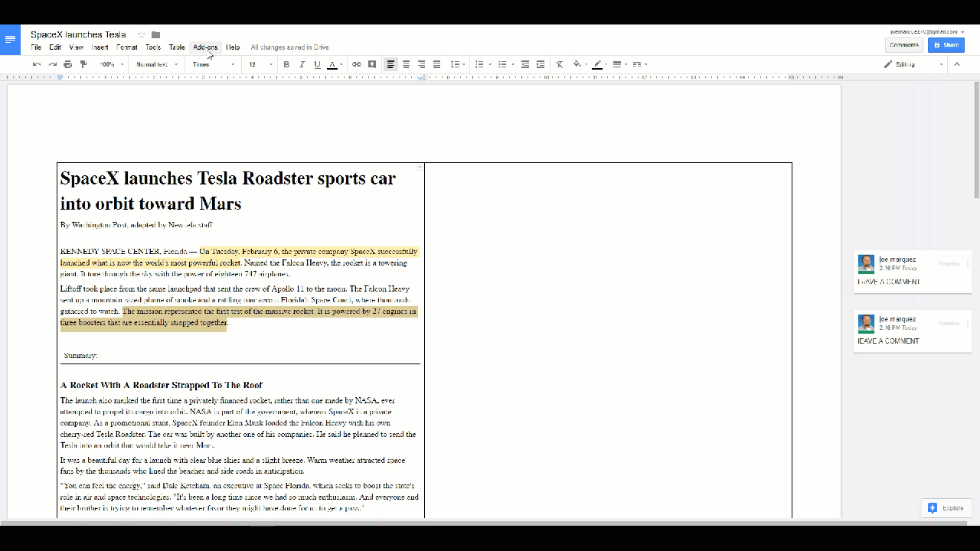Open the 100% zoom dropdown

click(x=111, y=64)
